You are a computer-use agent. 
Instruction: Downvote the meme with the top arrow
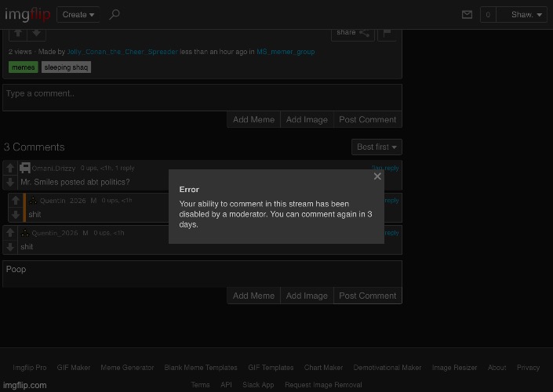(37, 33)
